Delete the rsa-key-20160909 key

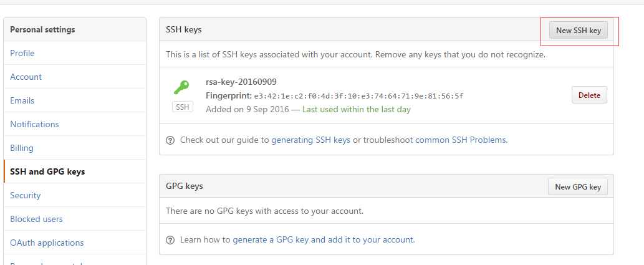pyautogui.click(x=589, y=95)
